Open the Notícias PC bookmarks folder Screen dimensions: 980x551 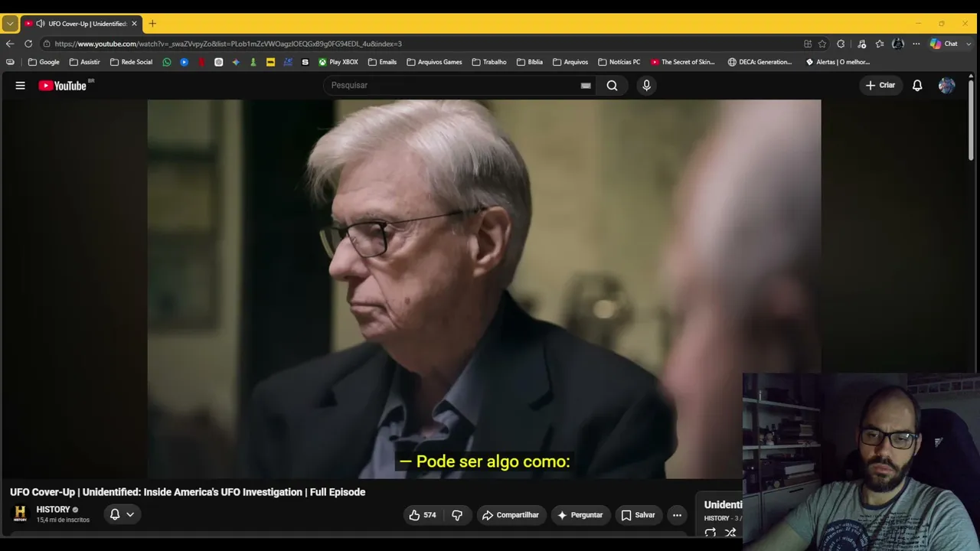(x=619, y=62)
